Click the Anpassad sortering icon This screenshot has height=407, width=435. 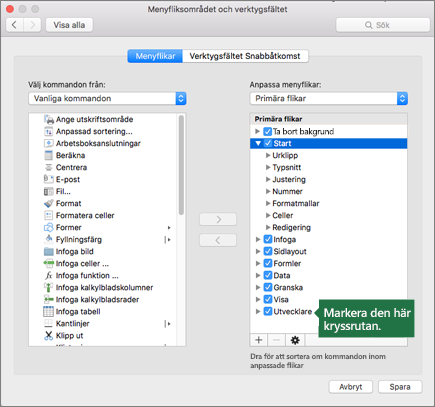[x=49, y=131]
